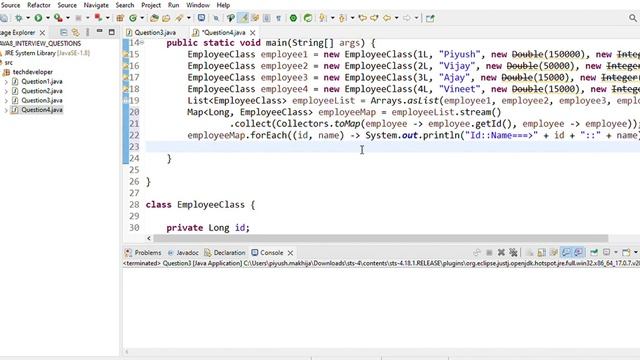640x360 pixels.
Task: Switch to the Declaration tab
Action: point(225,253)
